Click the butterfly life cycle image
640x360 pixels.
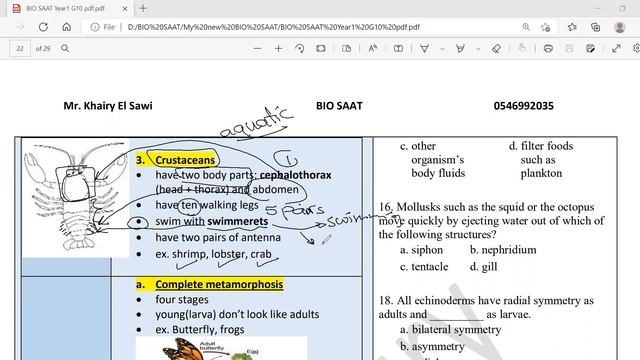click(x=221, y=348)
